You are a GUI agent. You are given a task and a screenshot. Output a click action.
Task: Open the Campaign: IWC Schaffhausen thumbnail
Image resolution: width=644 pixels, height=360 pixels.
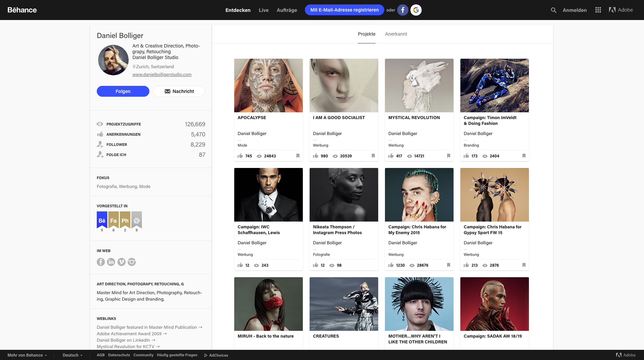(x=269, y=195)
